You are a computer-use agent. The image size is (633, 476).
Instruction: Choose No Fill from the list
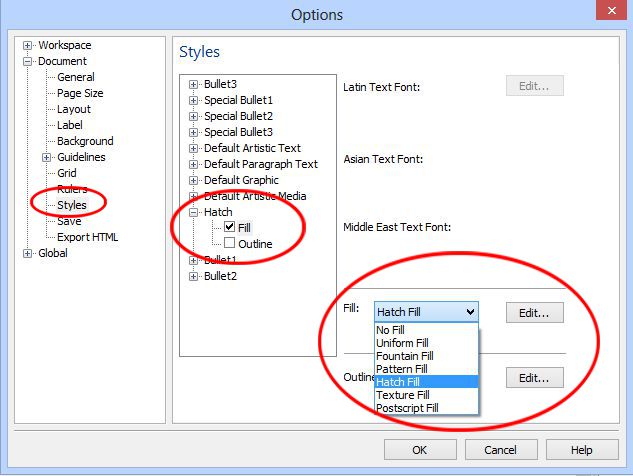(426, 330)
